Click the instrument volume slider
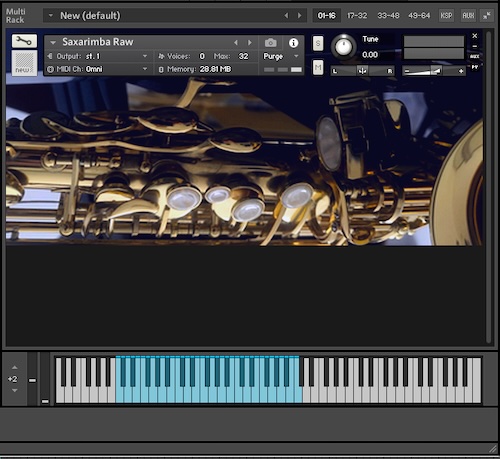The image size is (500, 459). pos(434,71)
